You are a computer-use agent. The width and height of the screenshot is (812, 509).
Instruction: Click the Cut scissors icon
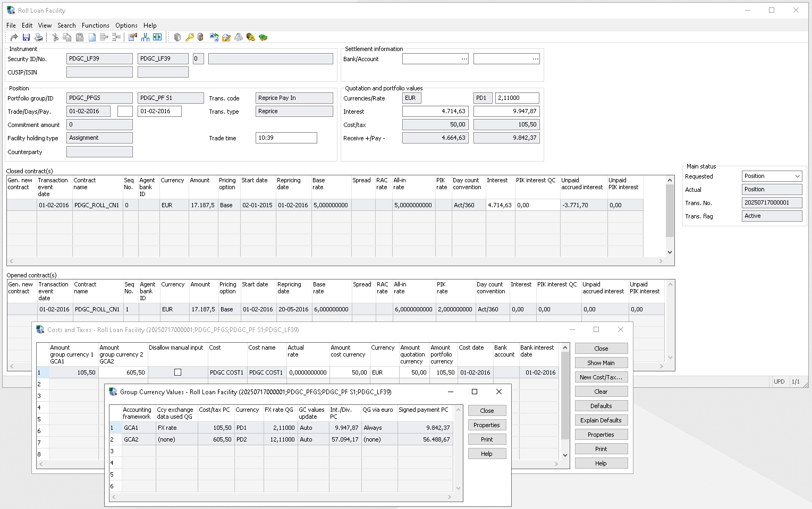point(55,37)
